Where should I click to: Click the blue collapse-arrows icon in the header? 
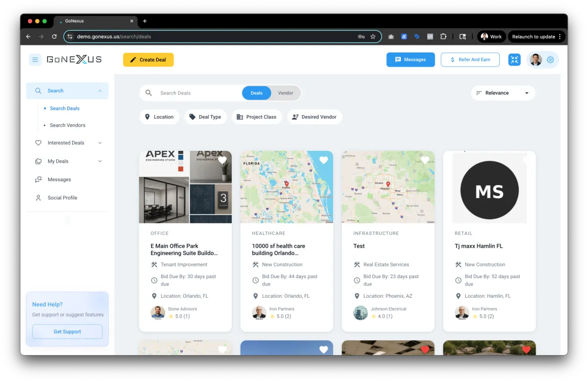point(514,60)
